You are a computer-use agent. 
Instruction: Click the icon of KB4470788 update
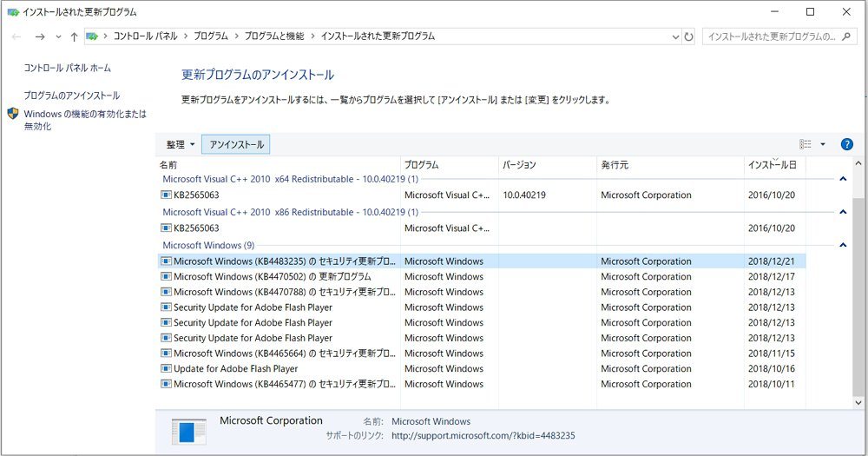tap(166, 292)
